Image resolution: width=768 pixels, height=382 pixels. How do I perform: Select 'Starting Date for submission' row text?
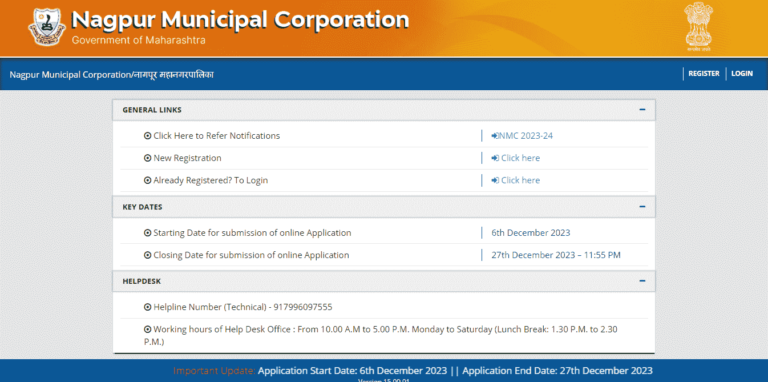pyautogui.click(x=252, y=233)
